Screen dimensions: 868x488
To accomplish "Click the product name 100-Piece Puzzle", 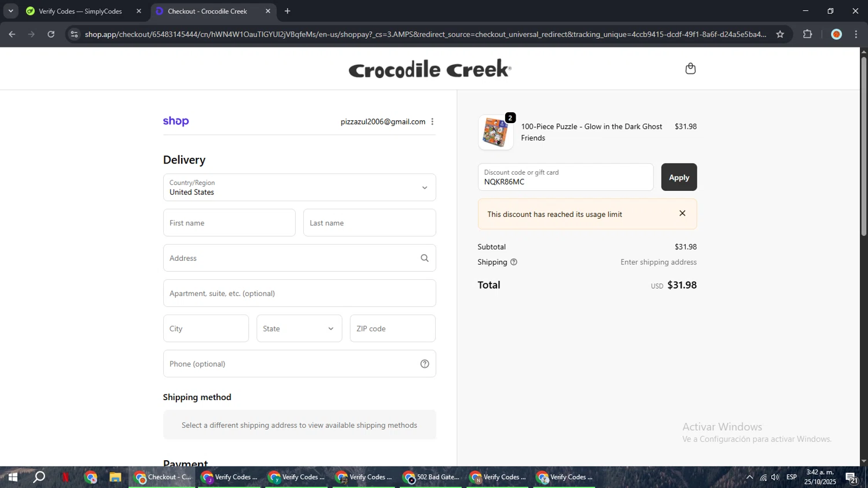I will pos(591,132).
